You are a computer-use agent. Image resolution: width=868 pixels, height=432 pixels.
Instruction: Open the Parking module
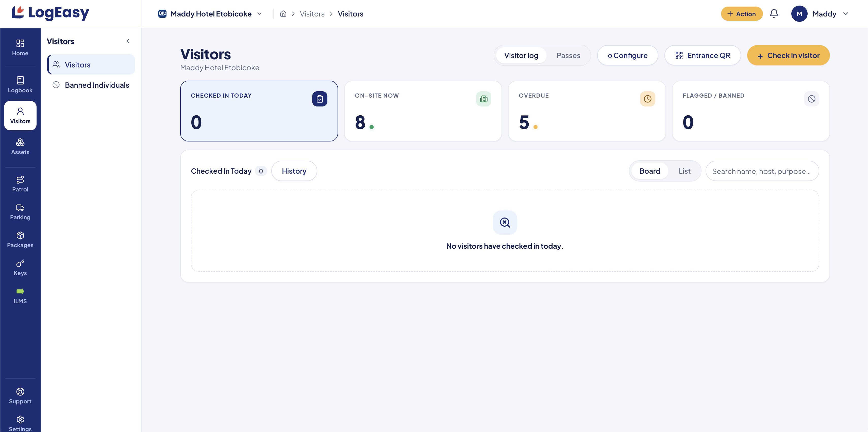coord(20,212)
